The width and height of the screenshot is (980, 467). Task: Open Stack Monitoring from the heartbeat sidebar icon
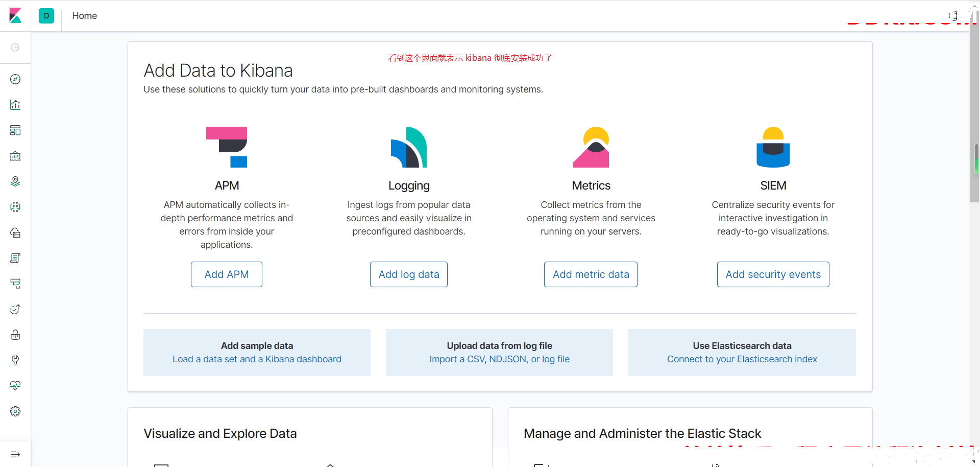click(x=15, y=386)
